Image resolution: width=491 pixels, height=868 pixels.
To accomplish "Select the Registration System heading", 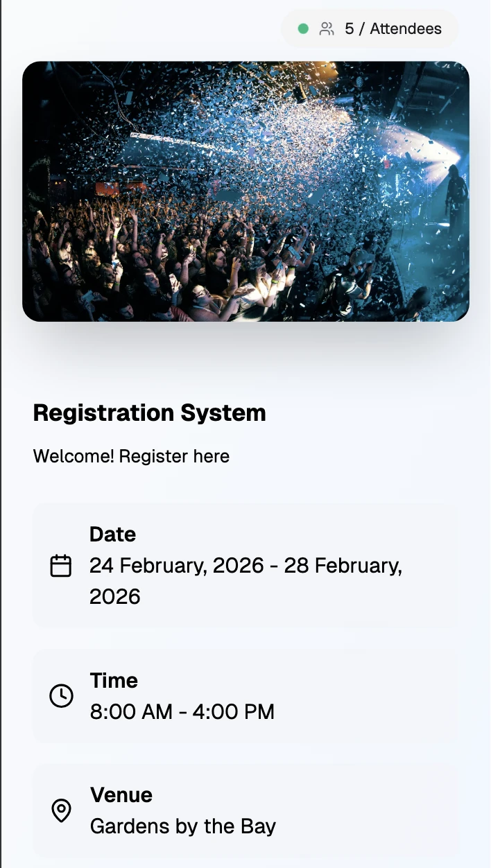I will point(149,413).
